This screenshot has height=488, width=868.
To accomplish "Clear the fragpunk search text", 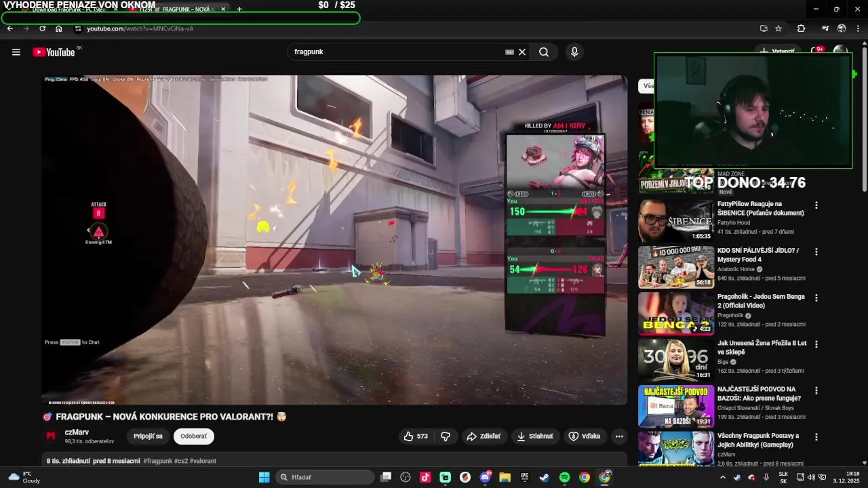I will (x=522, y=52).
